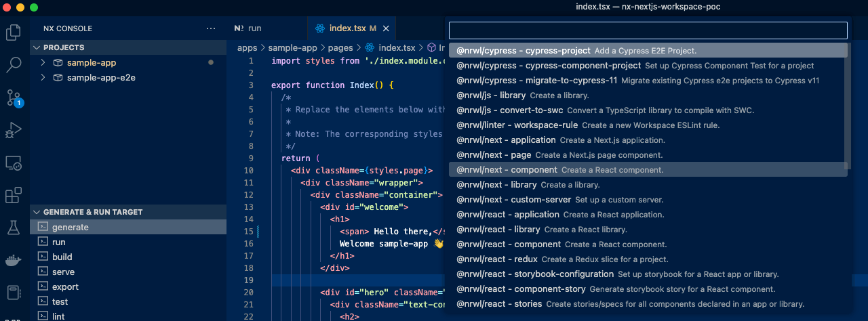The height and width of the screenshot is (321, 868).
Task: Open the pages breadcrumb dropdown
Action: [x=340, y=48]
